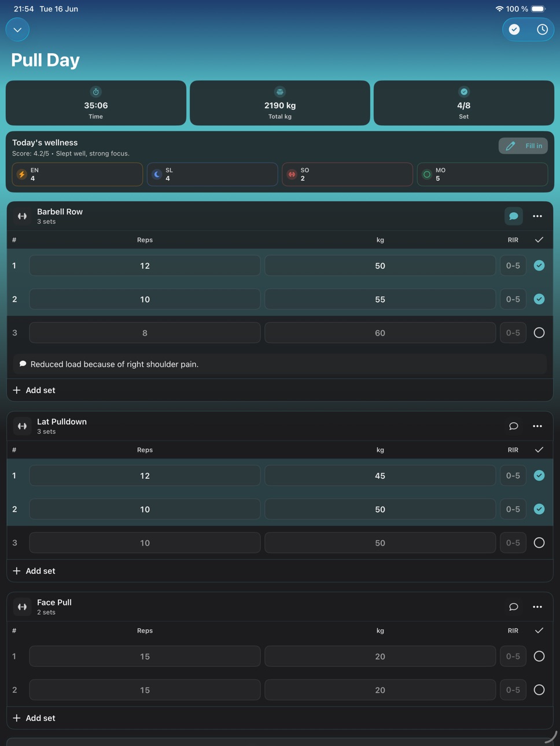Screen dimensions: 560x746
Task: Add set to Lat Pulldown
Action: [x=34, y=571]
